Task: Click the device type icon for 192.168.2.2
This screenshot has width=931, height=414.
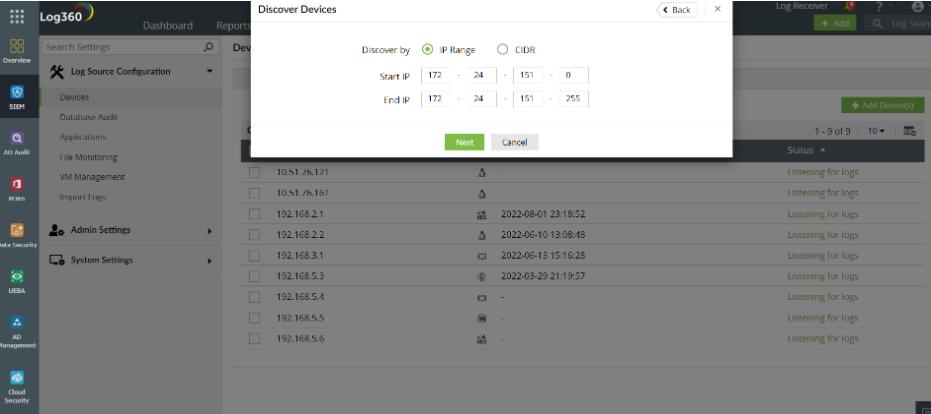Action: [482, 235]
